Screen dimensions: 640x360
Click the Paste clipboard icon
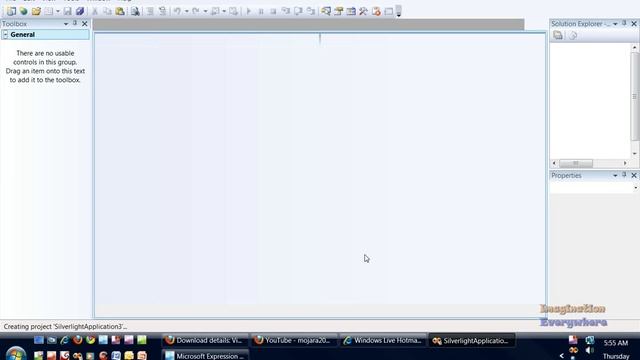[x=120, y=11]
